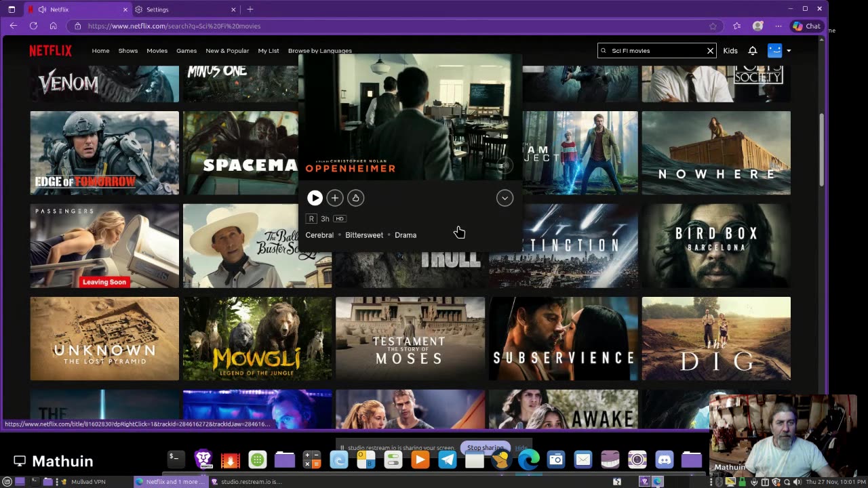Switch to Kids profile
This screenshot has width=868, height=488.
730,51
